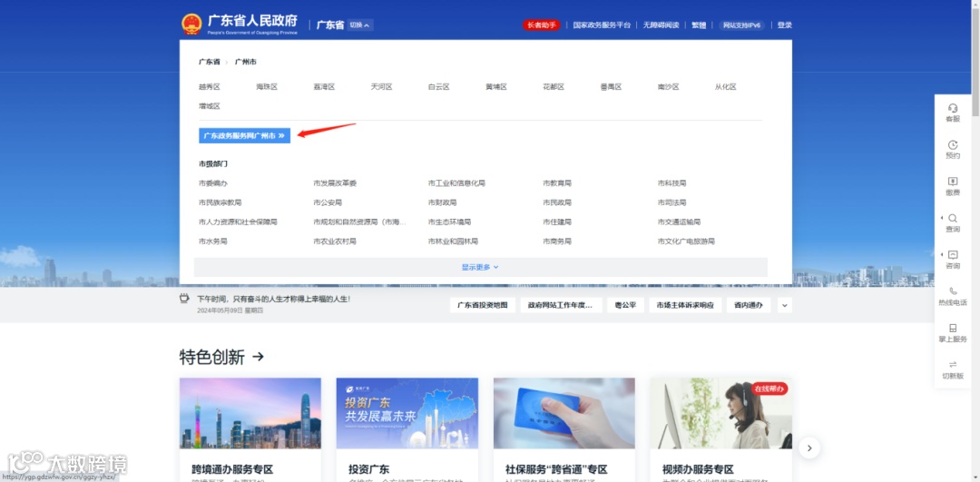Click the 粤公平 quick link

point(625,305)
